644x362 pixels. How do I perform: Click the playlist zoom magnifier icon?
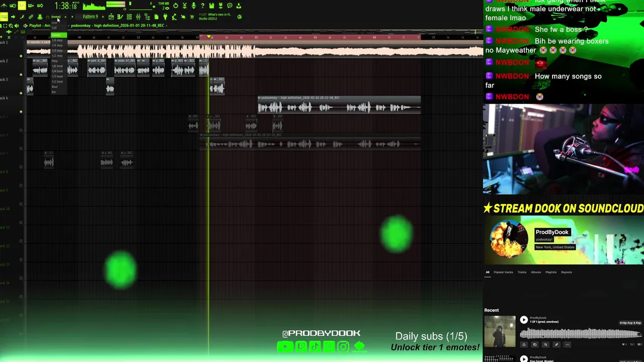pyautogui.click(x=11, y=26)
